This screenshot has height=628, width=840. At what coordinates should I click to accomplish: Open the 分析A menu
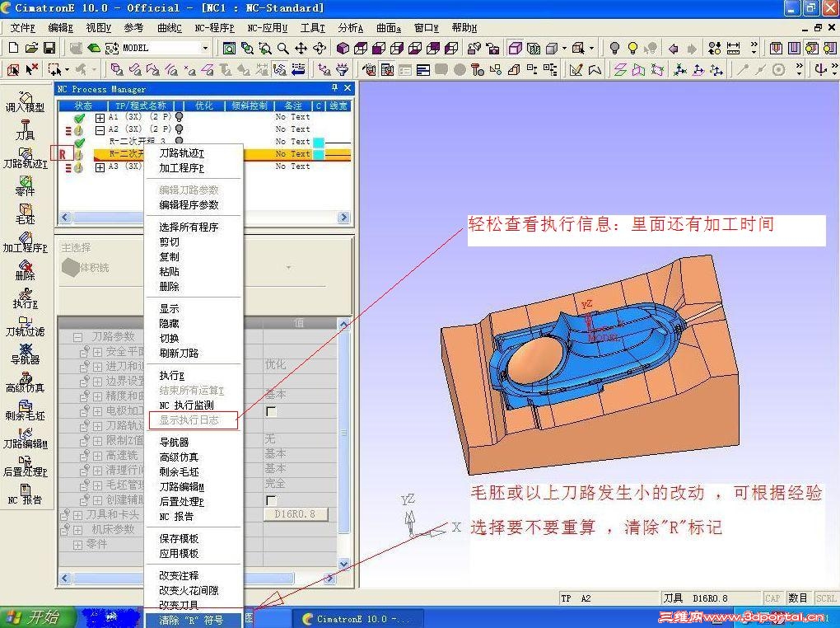click(351, 28)
